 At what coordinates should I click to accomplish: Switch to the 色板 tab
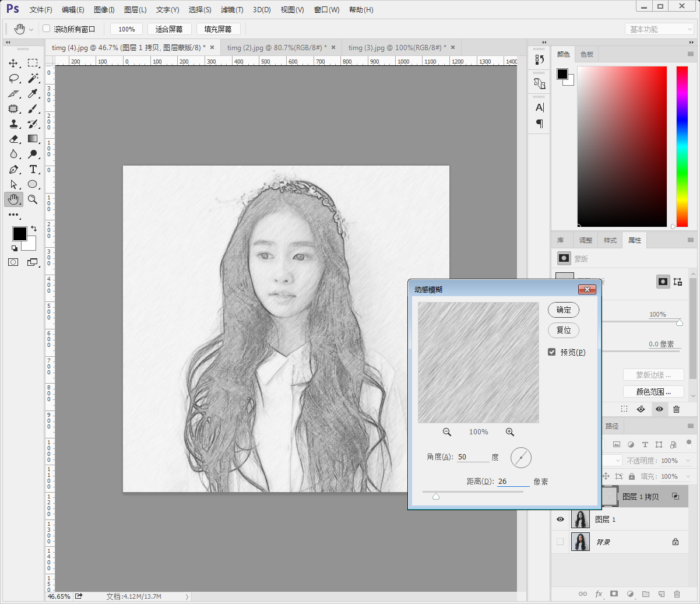[x=586, y=54]
